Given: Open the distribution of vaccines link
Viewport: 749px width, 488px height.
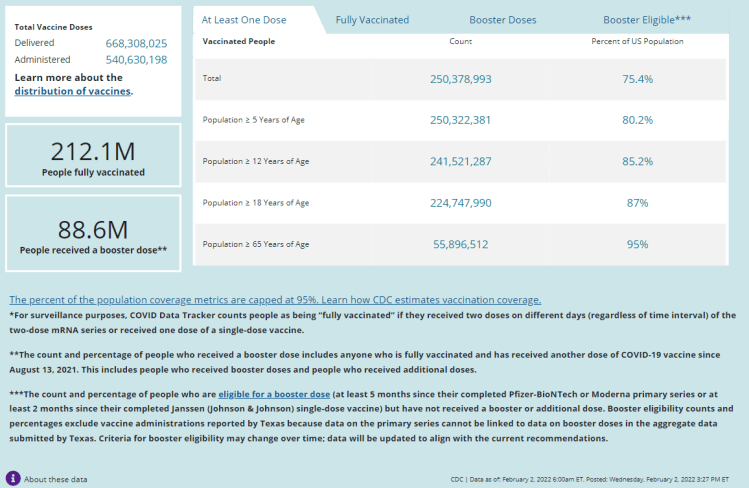Looking at the screenshot, I should tap(72, 91).
